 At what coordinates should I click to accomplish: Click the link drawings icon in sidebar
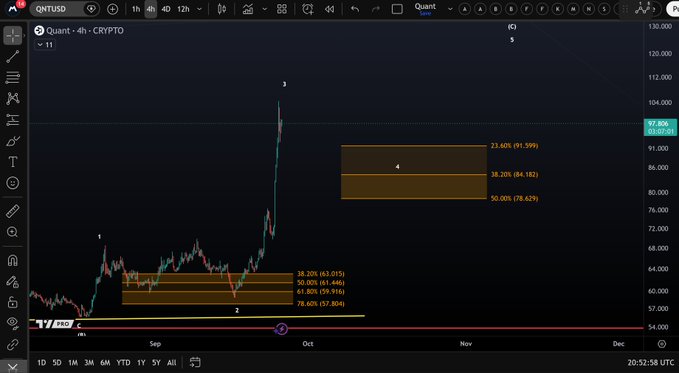(x=13, y=345)
